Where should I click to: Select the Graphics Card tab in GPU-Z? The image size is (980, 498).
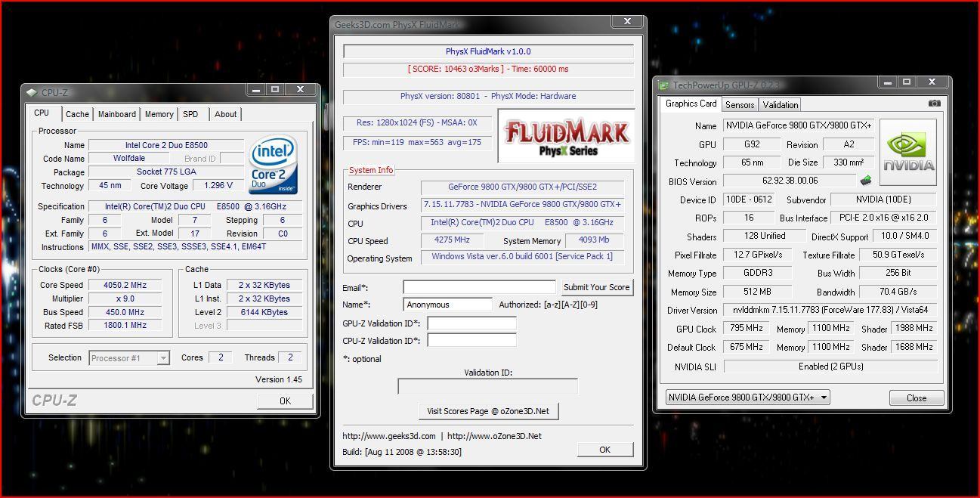(691, 104)
